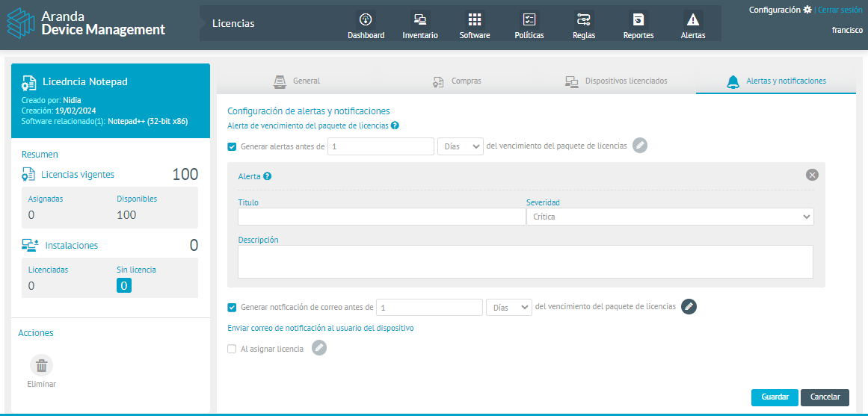Open the Reglas sliders icon
868x416 pixels.
click(583, 20)
